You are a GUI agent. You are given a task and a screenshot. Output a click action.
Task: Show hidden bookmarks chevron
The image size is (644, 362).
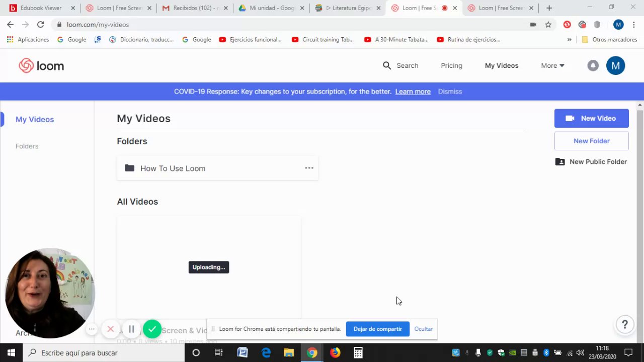pos(570,39)
